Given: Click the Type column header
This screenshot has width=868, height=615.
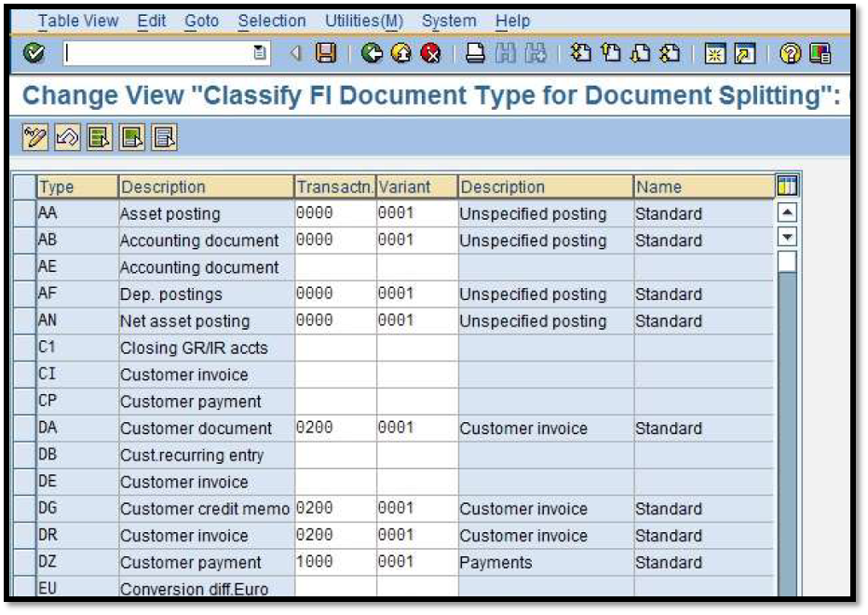Looking at the screenshot, I should 77,186.
